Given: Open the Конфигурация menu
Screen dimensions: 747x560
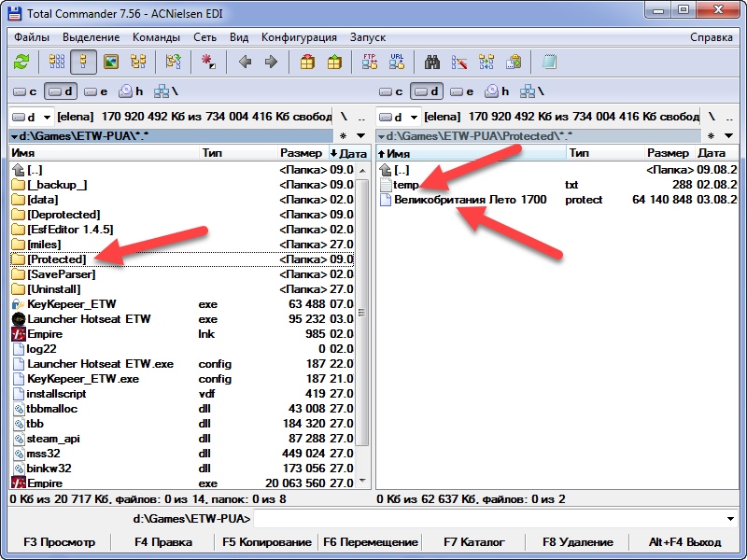Looking at the screenshot, I should (299, 37).
